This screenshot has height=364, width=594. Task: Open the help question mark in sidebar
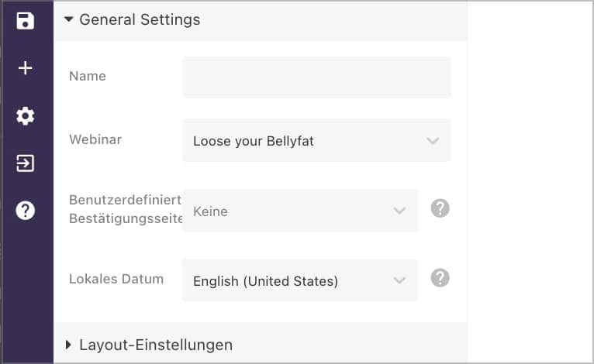point(25,211)
